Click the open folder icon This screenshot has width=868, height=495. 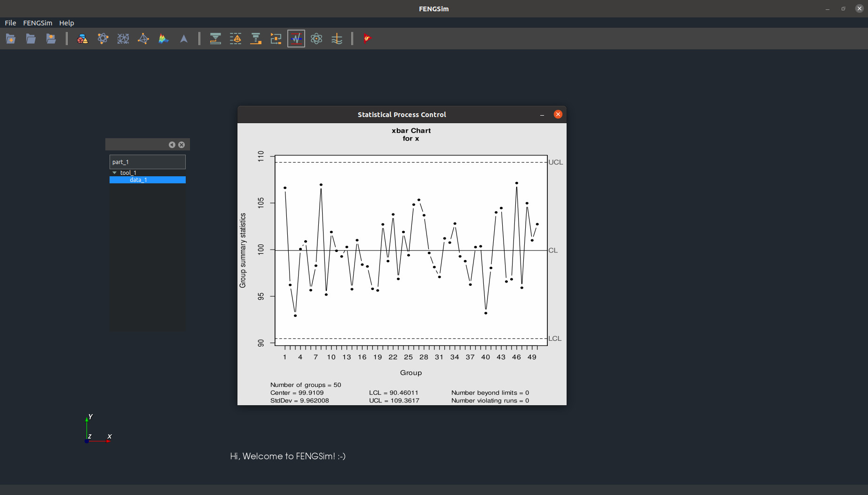coord(31,39)
